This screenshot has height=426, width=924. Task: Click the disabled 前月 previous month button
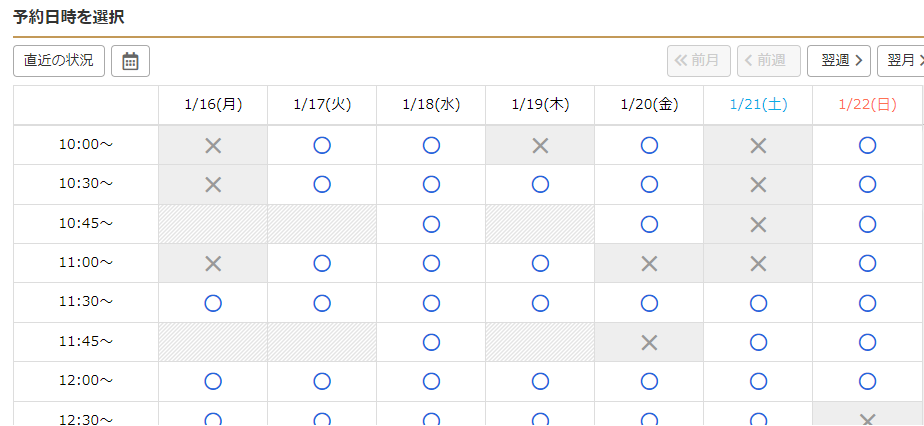point(699,61)
